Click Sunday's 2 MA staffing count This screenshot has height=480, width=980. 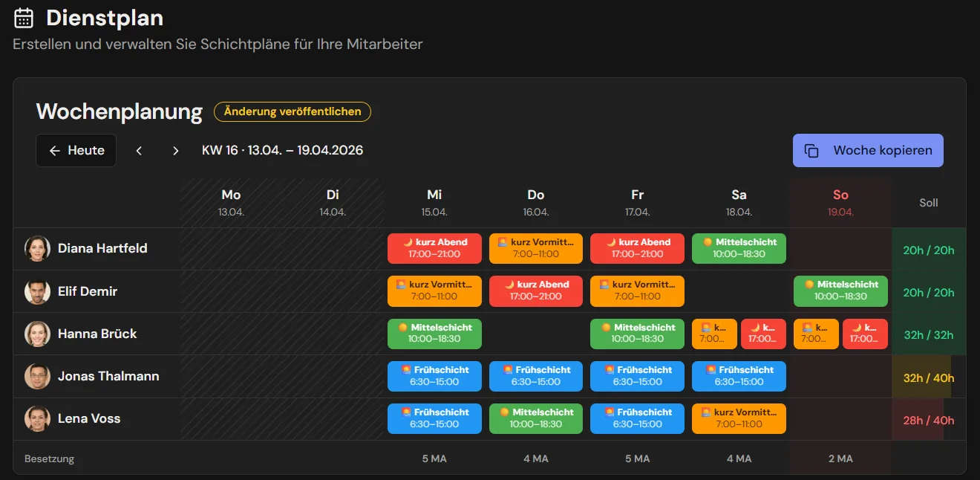click(840, 458)
